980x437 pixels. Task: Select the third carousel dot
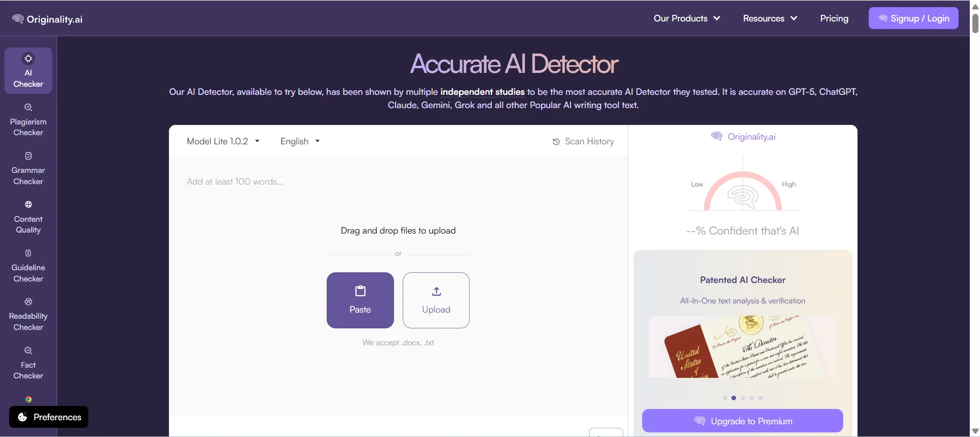point(743,398)
